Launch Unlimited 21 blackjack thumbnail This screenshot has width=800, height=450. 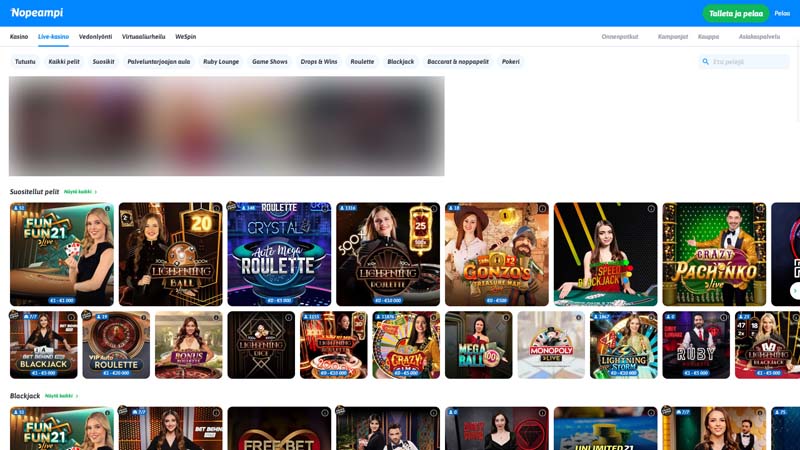tap(605, 429)
